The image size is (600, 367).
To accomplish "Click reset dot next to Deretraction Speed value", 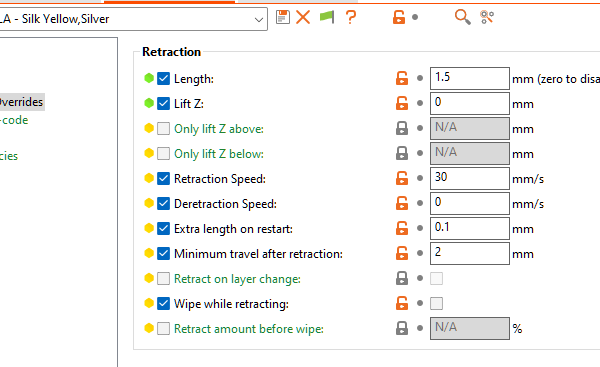I will tap(420, 203).
